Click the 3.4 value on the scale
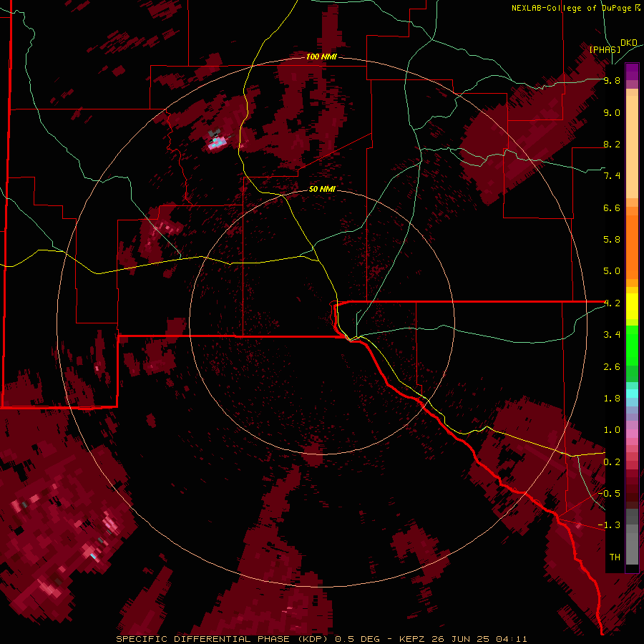Image resolution: width=644 pixels, height=644 pixels. coord(612,335)
